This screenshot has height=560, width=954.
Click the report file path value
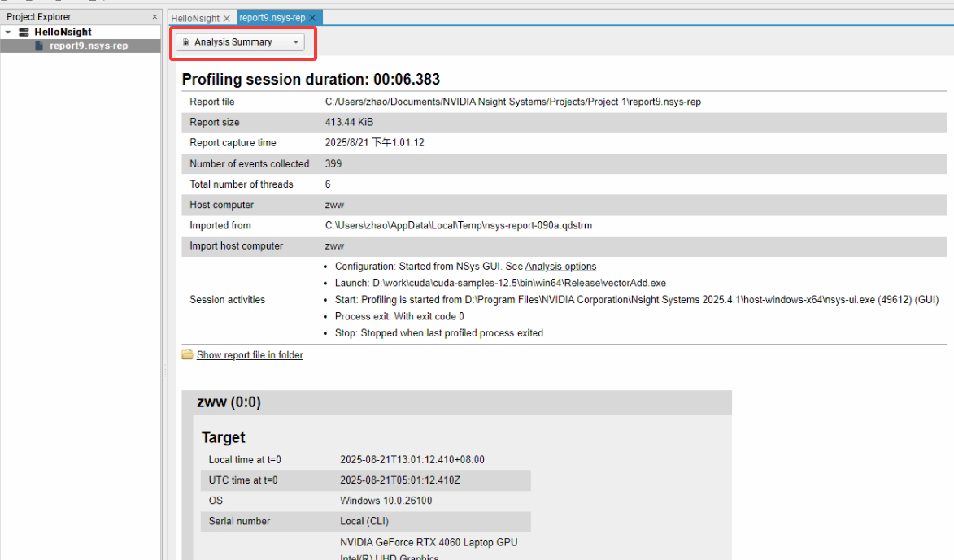pyautogui.click(x=512, y=102)
